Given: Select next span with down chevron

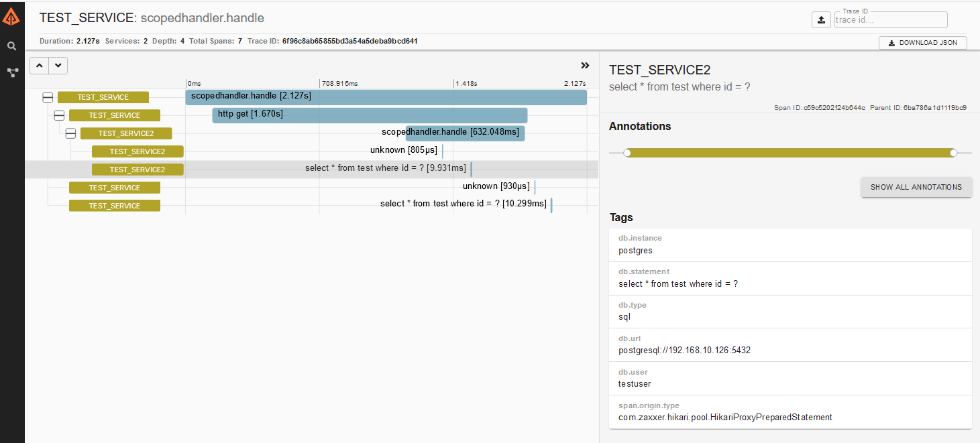Looking at the screenshot, I should click(x=58, y=66).
